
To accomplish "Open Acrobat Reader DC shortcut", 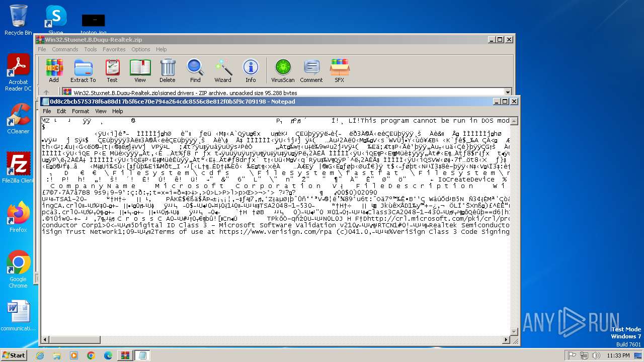I will coord(18,73).
